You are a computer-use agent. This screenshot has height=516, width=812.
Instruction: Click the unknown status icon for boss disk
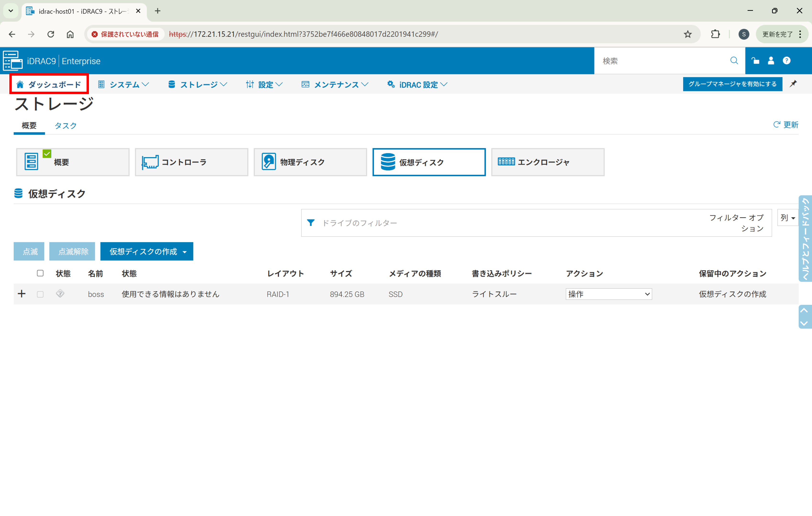pos(60,294)
